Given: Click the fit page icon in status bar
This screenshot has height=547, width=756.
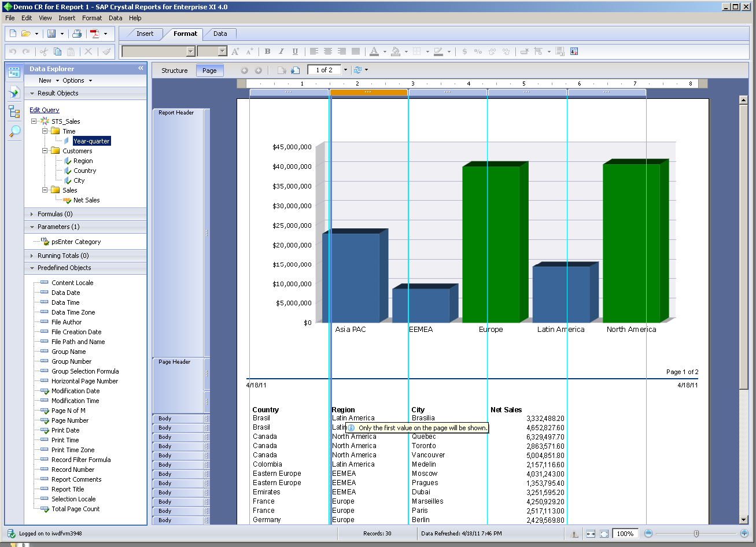Looking at the screenshot, I should pyautogui.click(x=604, y=534).
